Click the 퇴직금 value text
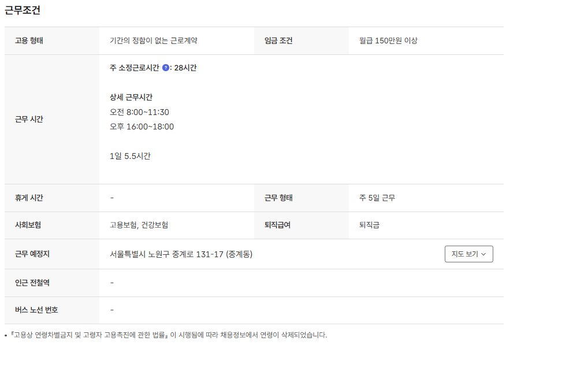This screenshot has height=367, width=588. 369,225
